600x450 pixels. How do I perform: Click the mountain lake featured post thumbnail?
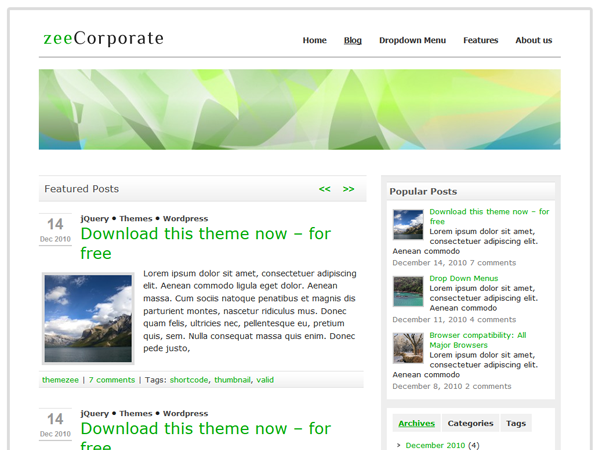pos(88,318)
